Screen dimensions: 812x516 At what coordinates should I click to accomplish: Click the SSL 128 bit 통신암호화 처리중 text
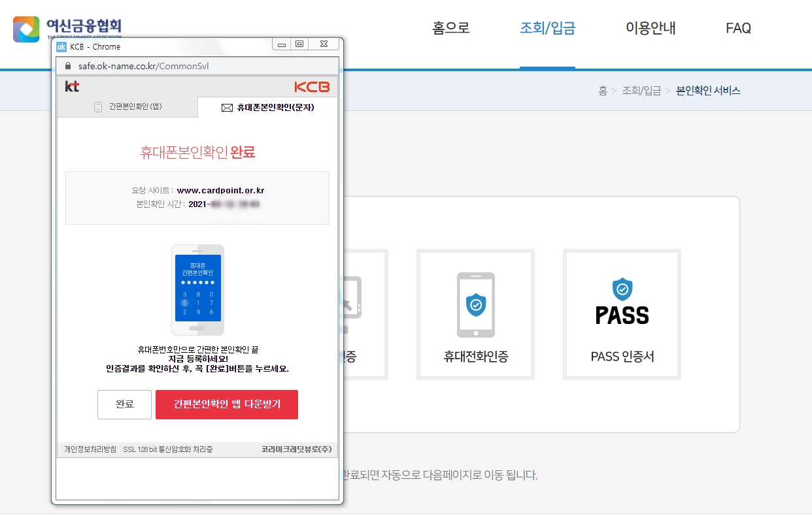pyautogui.click(x=168, y=449)
